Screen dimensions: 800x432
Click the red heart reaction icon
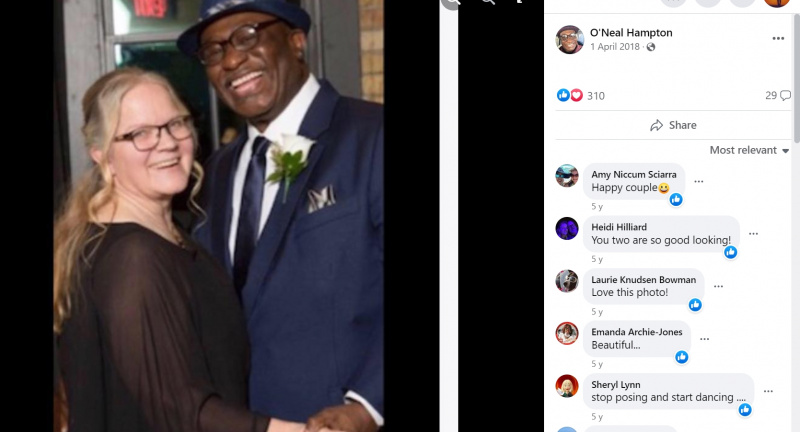coord(576,95)
